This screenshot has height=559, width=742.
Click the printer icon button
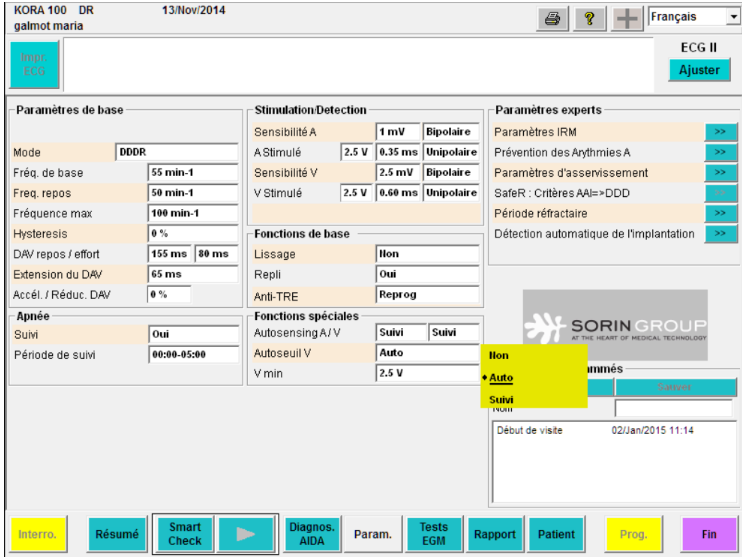552,19
